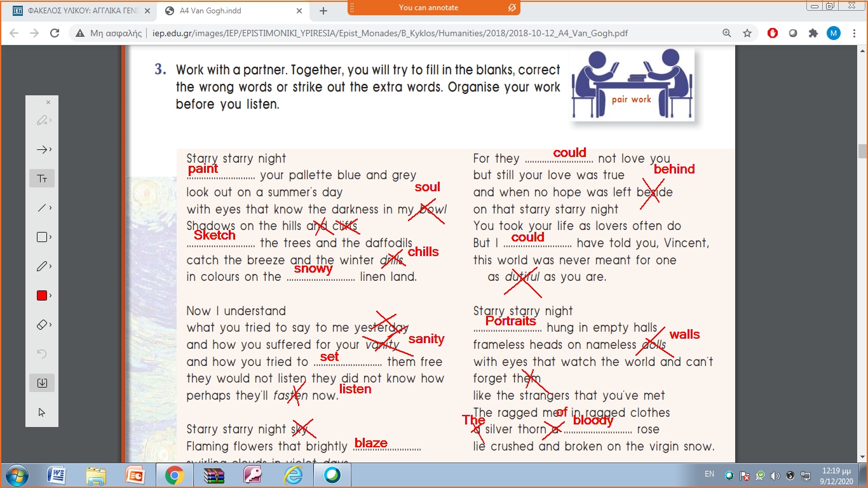
Task: Pick the rectangle shape tool
Action: tap(41, 237)
